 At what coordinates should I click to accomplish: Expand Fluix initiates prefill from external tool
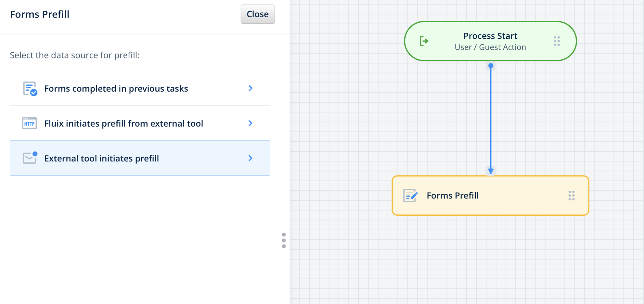pos(250,123)
